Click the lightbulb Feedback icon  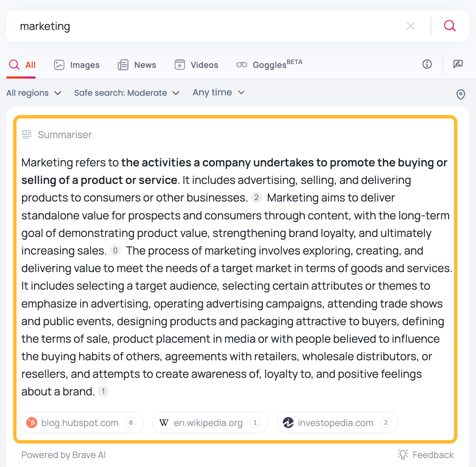(x=403, y=455)
